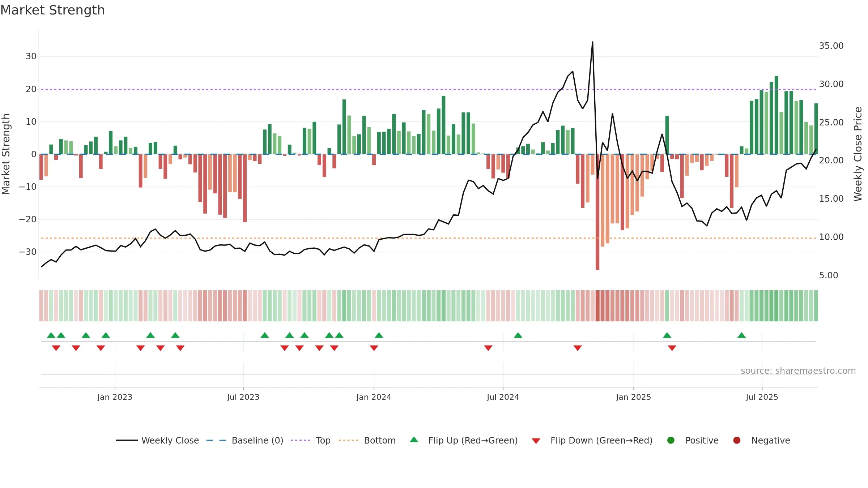
Task: Click the 10.00 price axis label
Action: 831,237
